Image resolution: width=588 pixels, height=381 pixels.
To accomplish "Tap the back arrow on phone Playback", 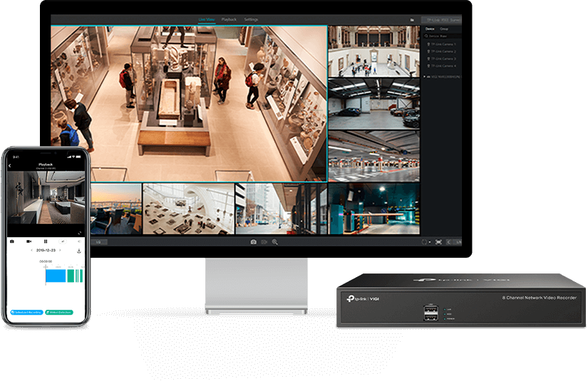I will tap(10, 166).
